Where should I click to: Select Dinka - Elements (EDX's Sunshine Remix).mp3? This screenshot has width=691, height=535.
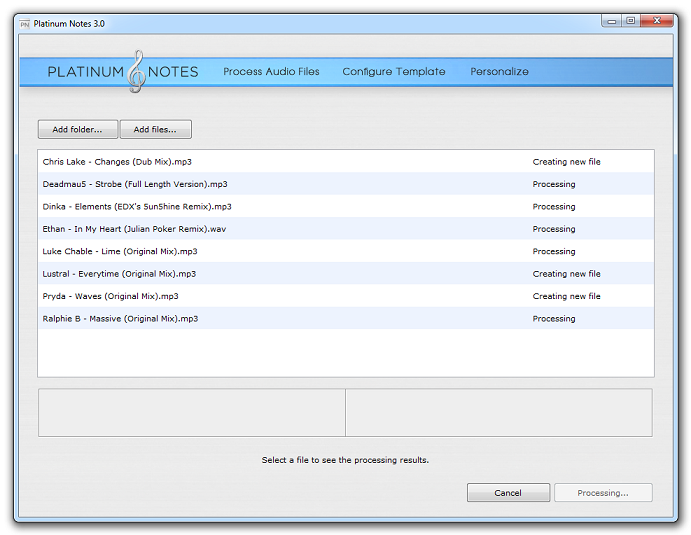[137, 207]
